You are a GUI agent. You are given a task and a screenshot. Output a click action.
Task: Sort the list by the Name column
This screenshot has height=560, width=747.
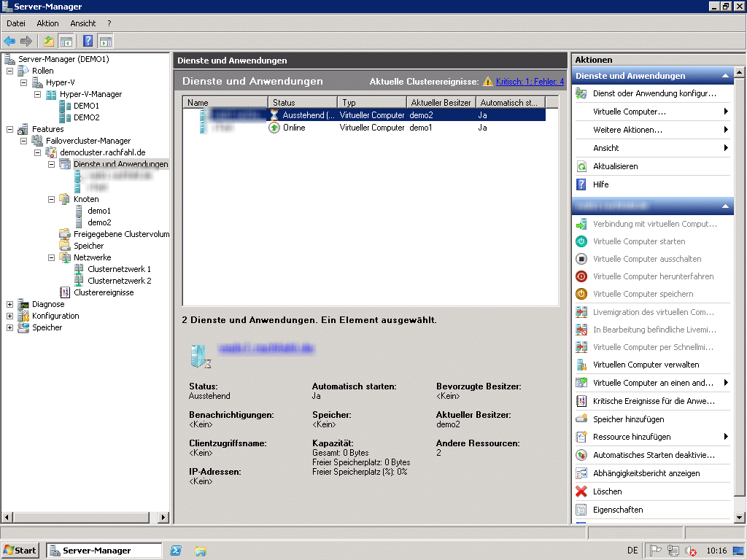tap(225, 102)
